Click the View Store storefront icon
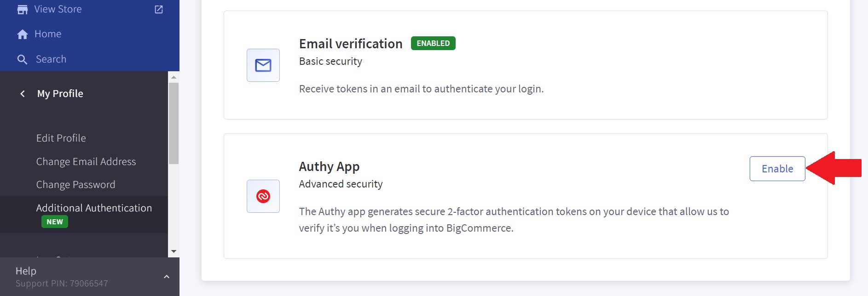 click(22, 9)
